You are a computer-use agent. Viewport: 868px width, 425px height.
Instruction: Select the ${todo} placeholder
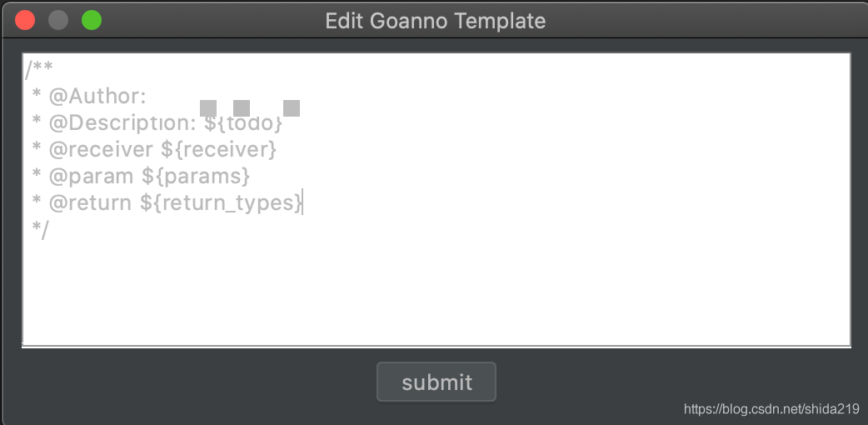[243, 123]
